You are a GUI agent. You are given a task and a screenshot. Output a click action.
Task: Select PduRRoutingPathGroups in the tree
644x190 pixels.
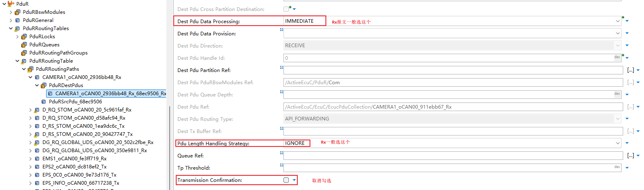coord(58,53)
